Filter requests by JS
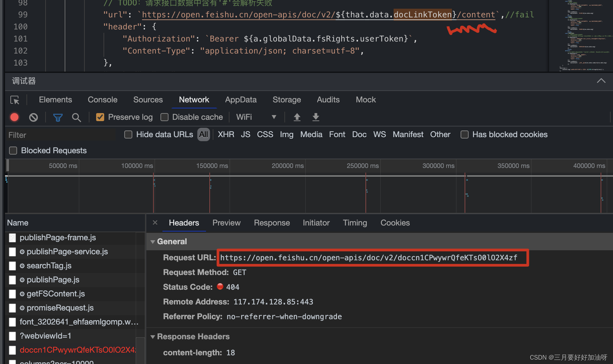The width and height of the screenshot is (613, 364). (246, 134)
